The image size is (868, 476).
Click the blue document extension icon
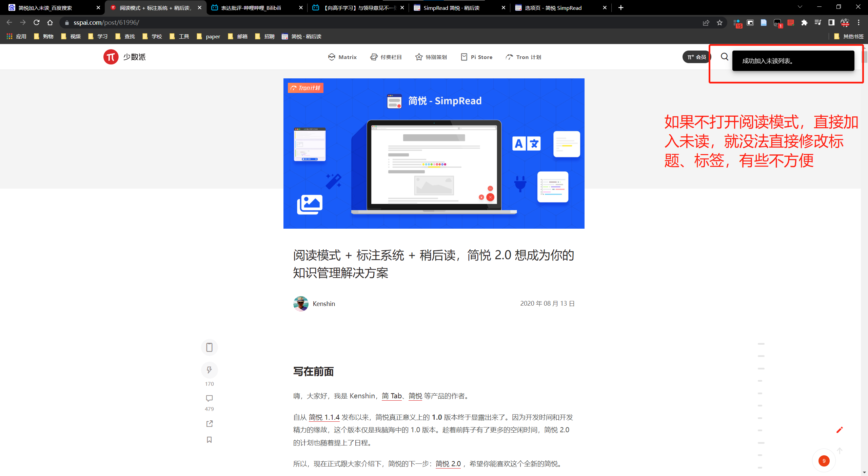point(764,22)
